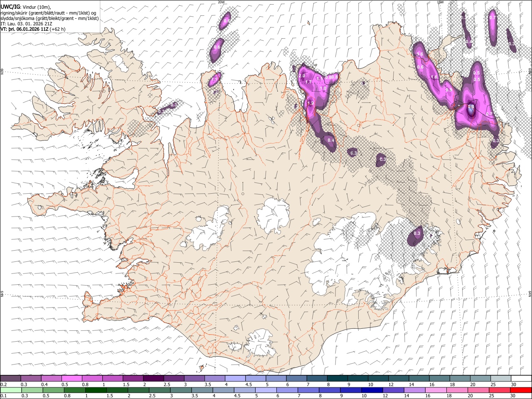Click the 1.9 snowfall value label
Image resolution: width=532 pixels, height=399 pixels.
coord(310,103)
